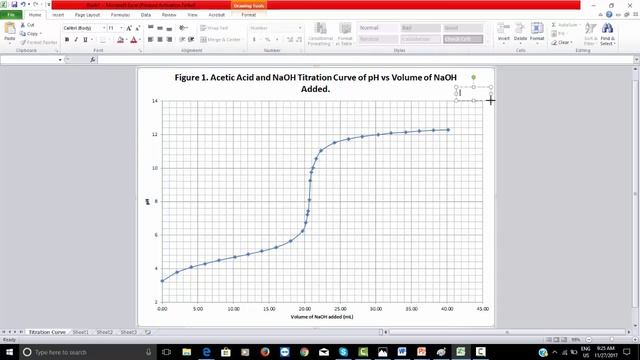640x360 pixels.
Task: Select the Sheet2 worksheet tab
Action: (104, 332)
